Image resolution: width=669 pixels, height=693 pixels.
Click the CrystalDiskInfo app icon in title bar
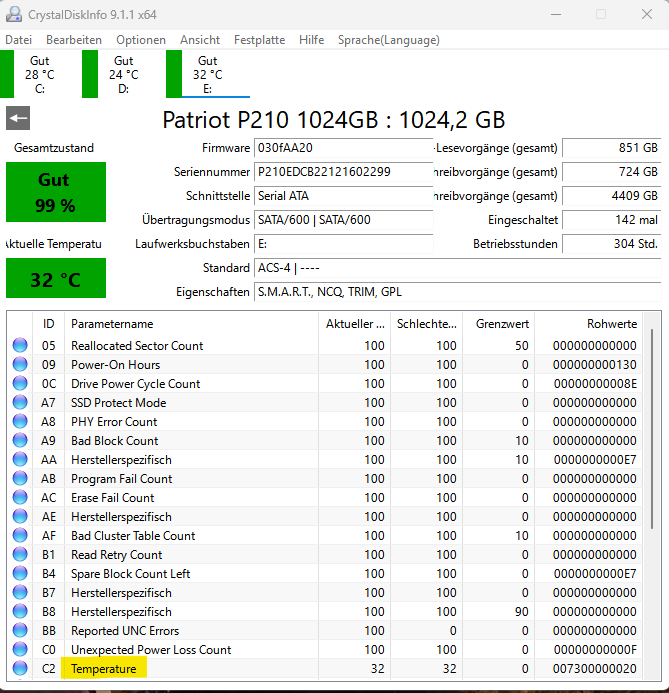click(14, 15)
